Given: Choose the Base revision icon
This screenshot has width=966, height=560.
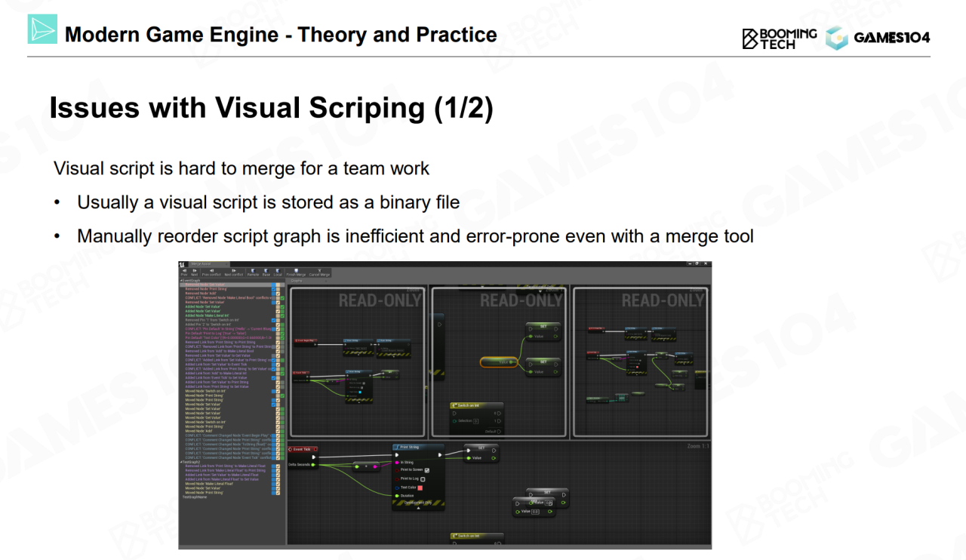Looking at the screenshot, I should [x=266, y=272].
